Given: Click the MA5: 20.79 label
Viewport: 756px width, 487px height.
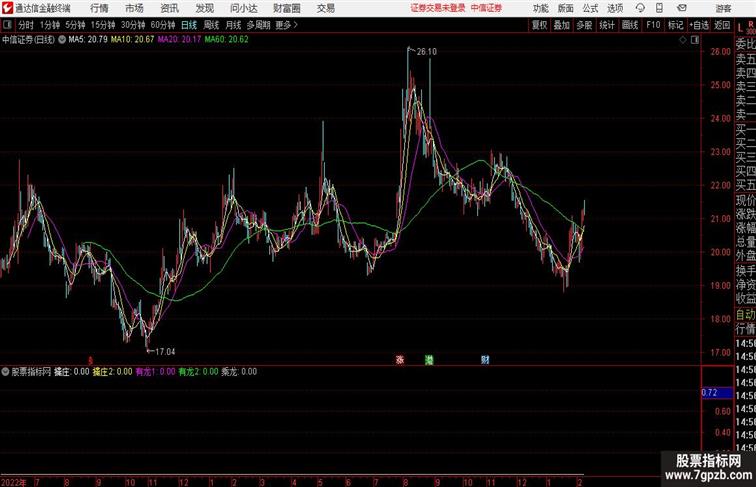Looking at the screenshot, I should click(88, 40).
